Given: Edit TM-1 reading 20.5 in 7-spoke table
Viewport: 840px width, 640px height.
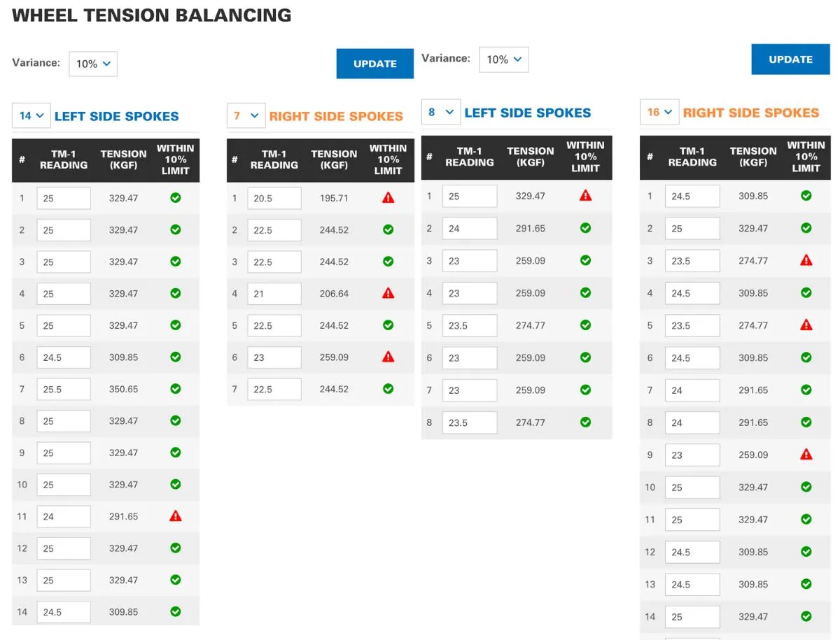Looking at the screenshot, I should pyautogui.click(x=274, y=198).
